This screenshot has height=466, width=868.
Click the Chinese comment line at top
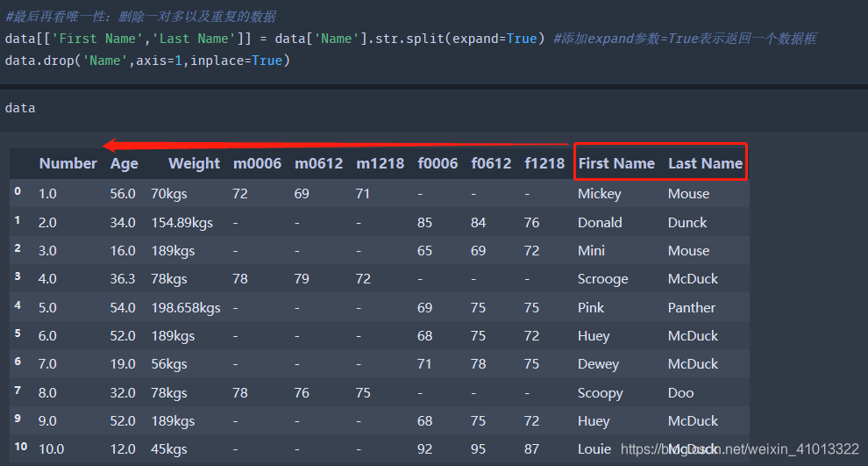coord(140,17)
